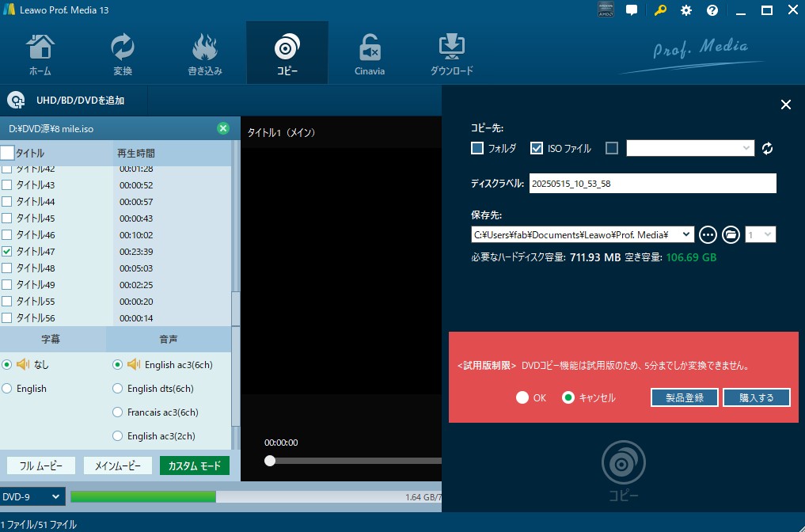Image resolution: width=805 pixels, height=532 pixels.
Task: Switch to the Convert (変換) module
Action: 123,55
